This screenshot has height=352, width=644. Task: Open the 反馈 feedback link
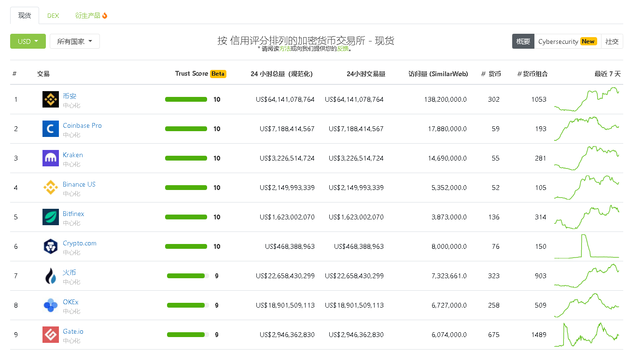pyautogui.click(x=343, y=49)
